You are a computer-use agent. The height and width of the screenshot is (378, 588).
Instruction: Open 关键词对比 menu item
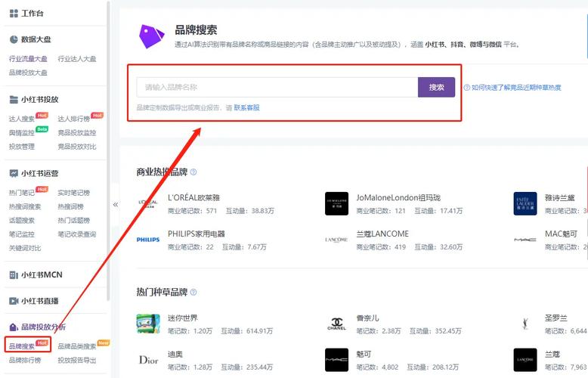tap(25, 248)
